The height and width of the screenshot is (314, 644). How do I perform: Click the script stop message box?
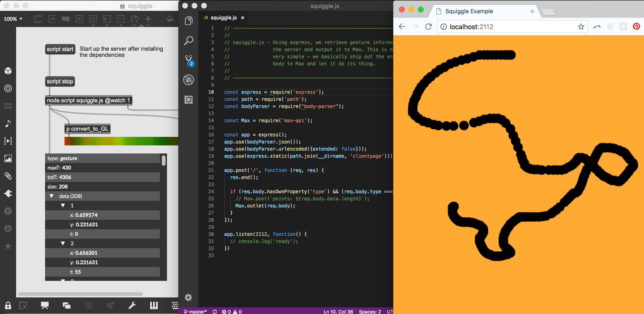pos(60,81)
